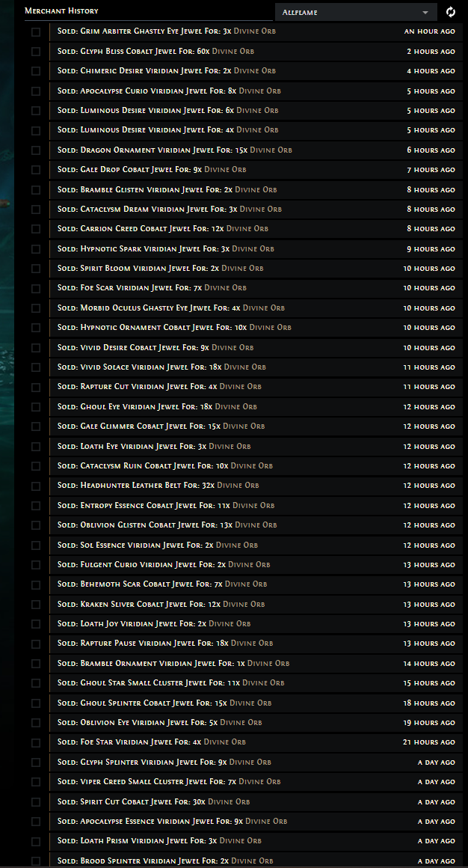Toggle checkbox for Viper Creed Small Cluster Jewel

[36, 782]
